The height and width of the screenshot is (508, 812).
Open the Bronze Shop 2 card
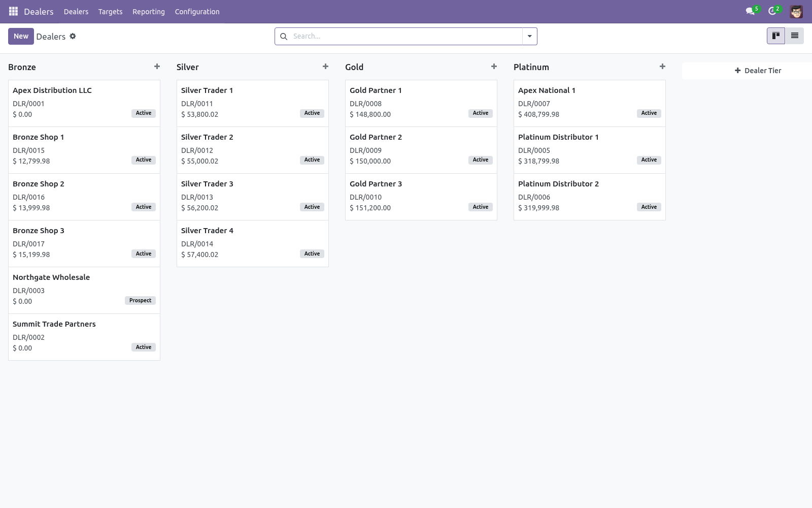pos(84,197)
